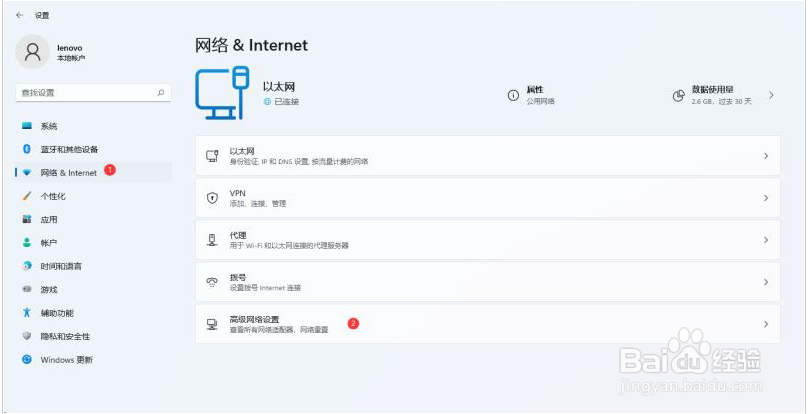Open the VPN settings row
The image size is (808, 414).
tap(487, 198)
